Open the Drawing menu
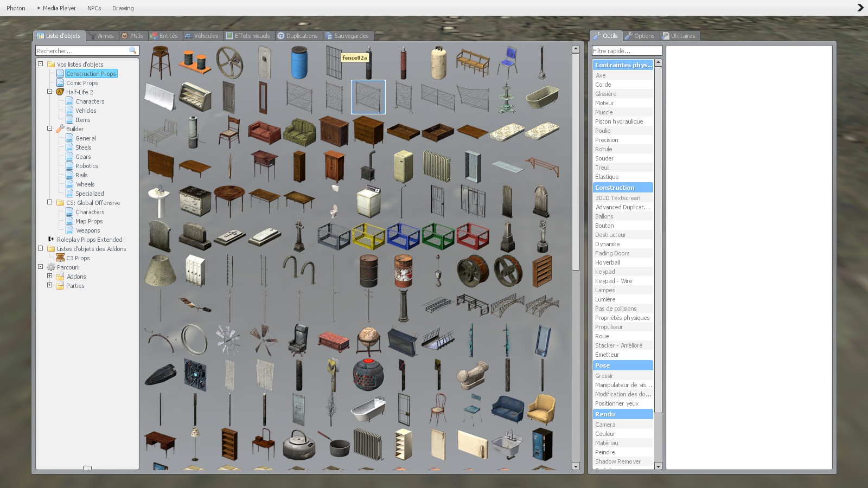868x488 pixels. (x=123, y=8)
